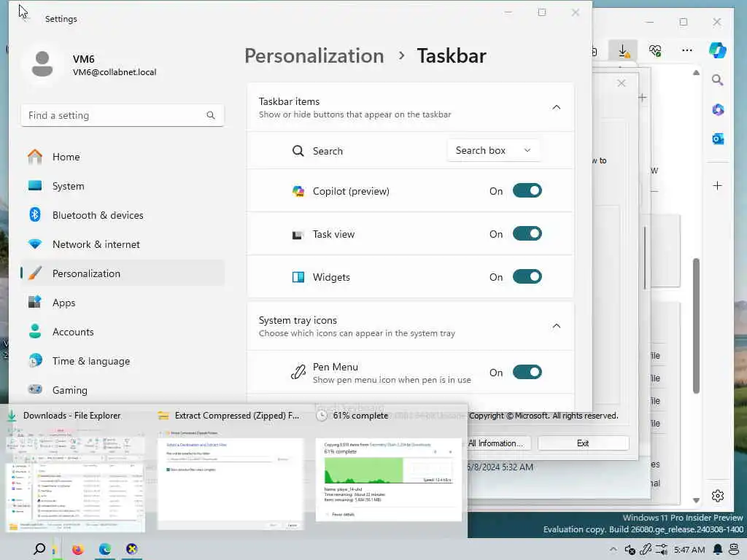Select Downloads - File Explorer preview thumbnail
This screenshot has width=747, height=560.
pos(75,478)
